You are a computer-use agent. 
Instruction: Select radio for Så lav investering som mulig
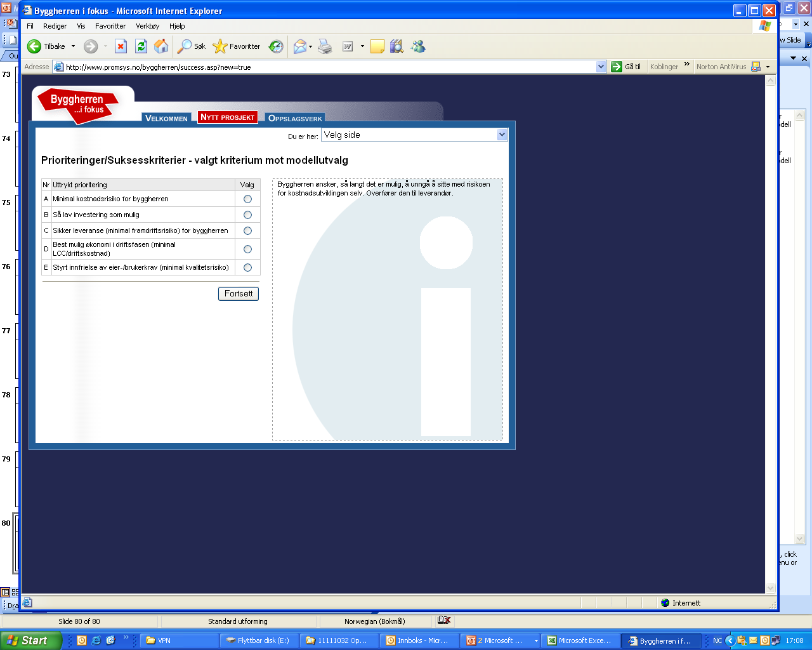coord(247,215)
